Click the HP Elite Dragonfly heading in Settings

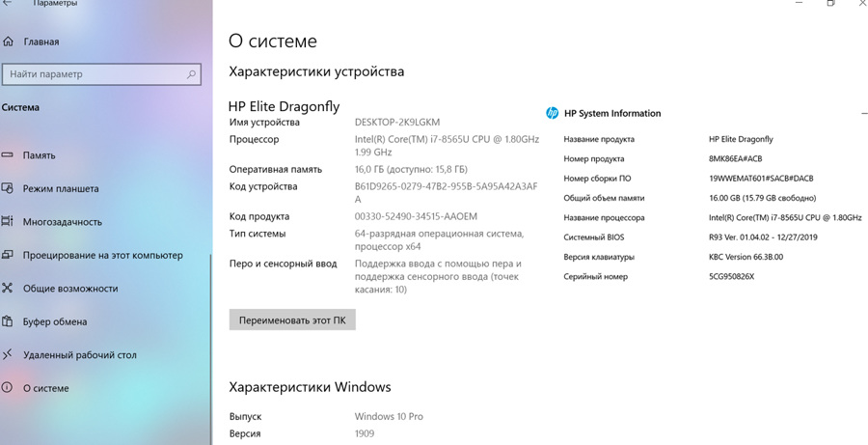284,106
